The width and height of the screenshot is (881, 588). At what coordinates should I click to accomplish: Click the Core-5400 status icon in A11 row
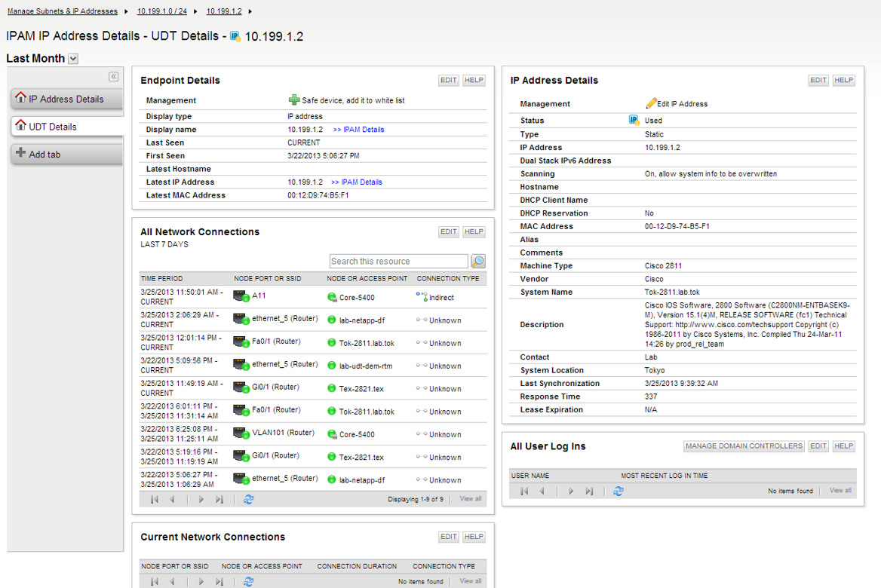point(331,297)
